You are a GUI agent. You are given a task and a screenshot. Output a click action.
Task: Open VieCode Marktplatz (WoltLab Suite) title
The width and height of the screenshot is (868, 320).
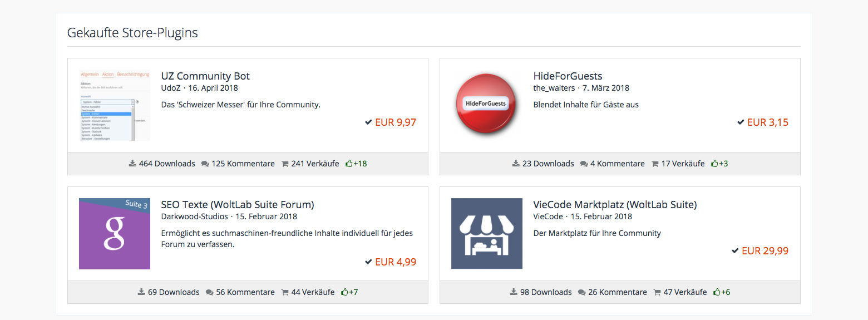(x=615, y=204)
